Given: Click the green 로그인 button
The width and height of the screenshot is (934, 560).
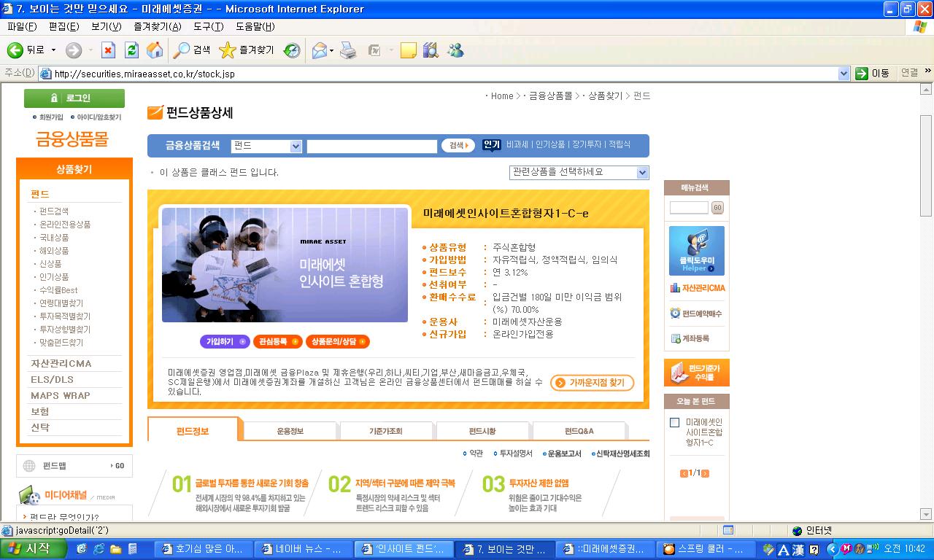Looking at the screenshot, I should [x=74, y=98].
